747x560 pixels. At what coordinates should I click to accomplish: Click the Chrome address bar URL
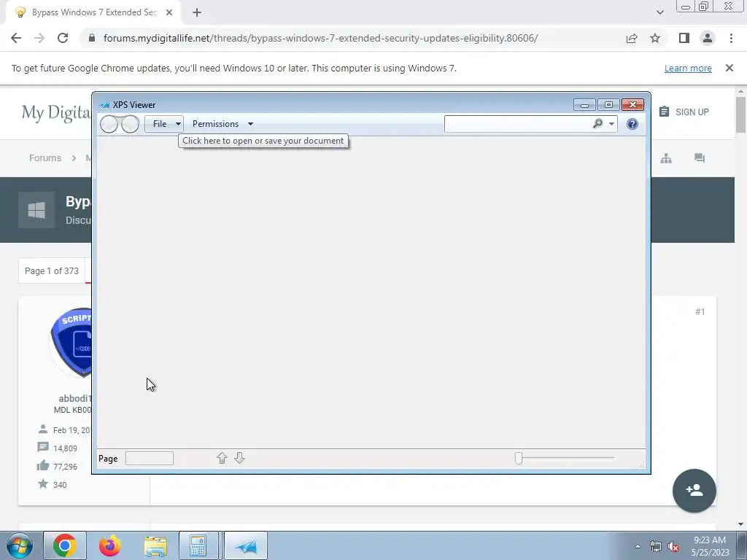321,38
